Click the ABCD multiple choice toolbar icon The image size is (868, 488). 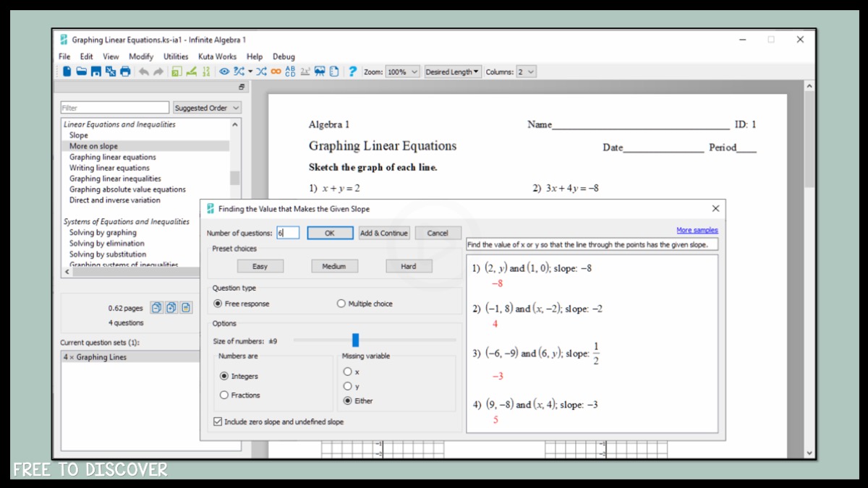pos(291,72)
